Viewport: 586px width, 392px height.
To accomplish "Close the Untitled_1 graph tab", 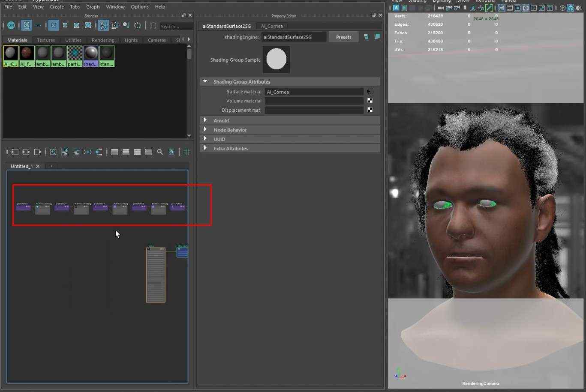I will click(x=38, y=166).
